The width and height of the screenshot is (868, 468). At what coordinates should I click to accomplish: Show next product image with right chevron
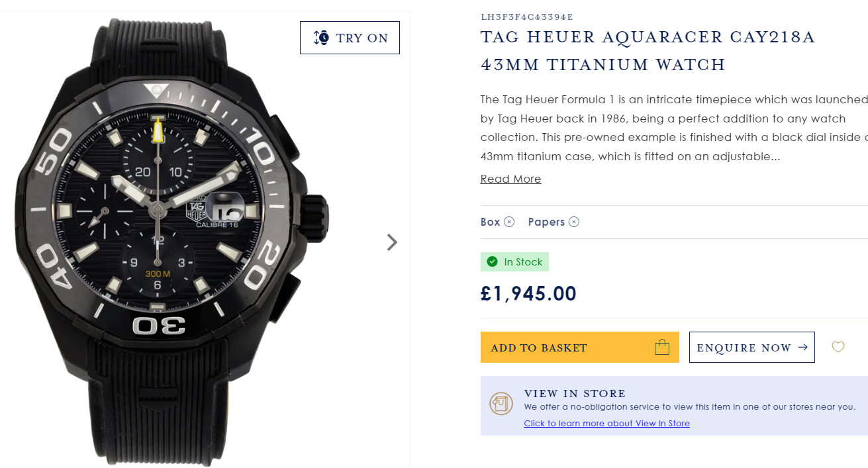[392, 242]
